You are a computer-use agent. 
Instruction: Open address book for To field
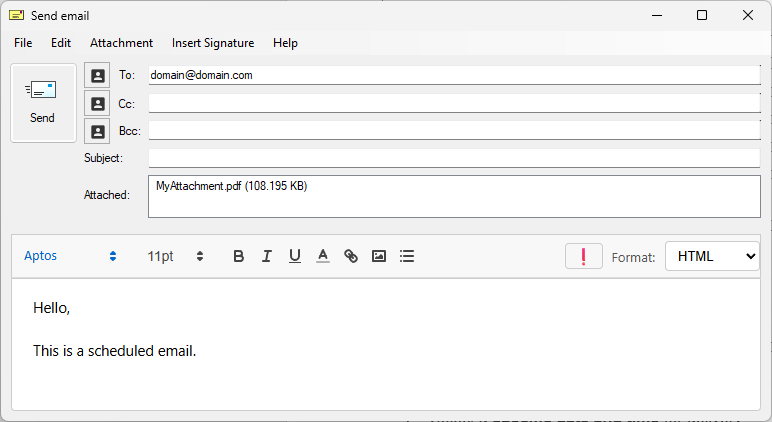(x=97, y=75)
